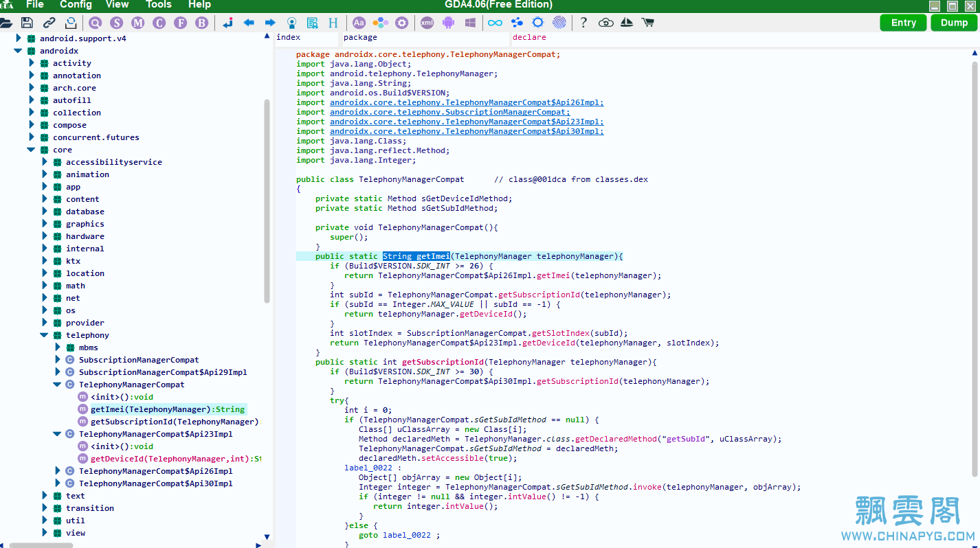This screenshot has height=548, width=980.
Task: Click the save floppy disk icon
Action: 27,23
